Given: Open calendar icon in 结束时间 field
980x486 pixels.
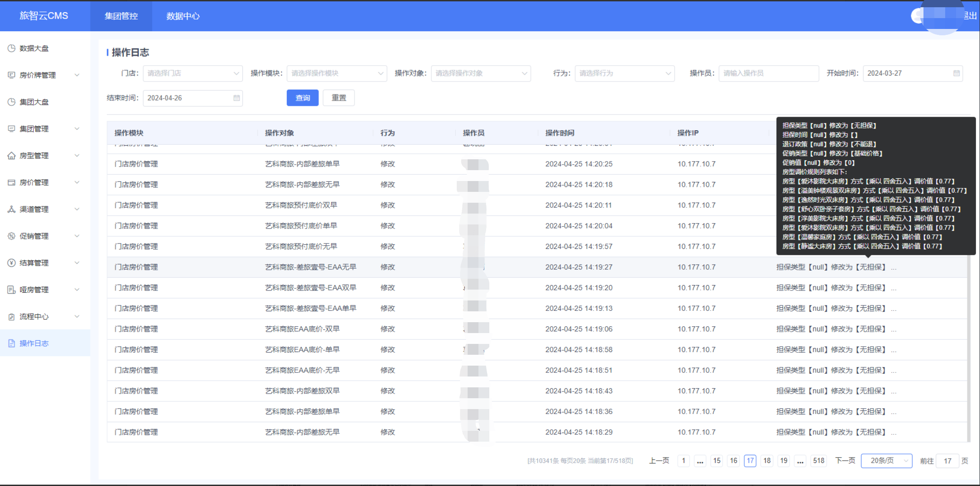Looking at the screenshot, I should 237,98.
